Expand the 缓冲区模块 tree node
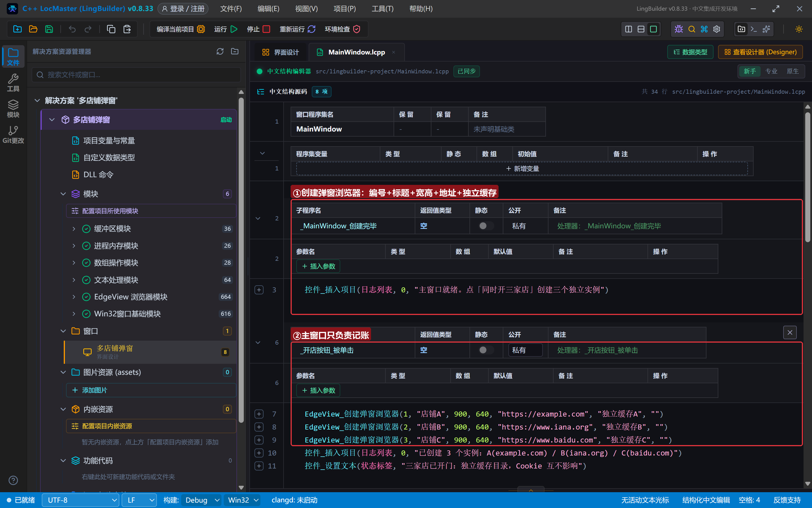The width and height of the screenshot is (812, 508). 74,229
